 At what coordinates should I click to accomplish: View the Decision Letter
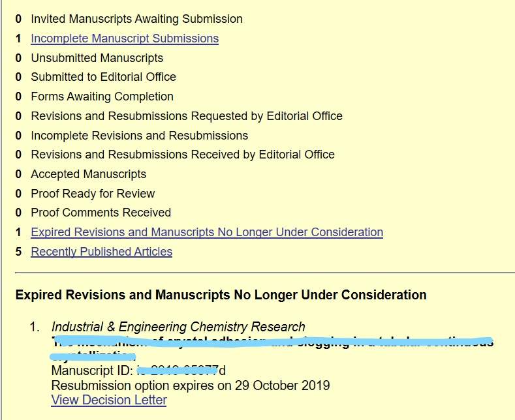[108, 400]
